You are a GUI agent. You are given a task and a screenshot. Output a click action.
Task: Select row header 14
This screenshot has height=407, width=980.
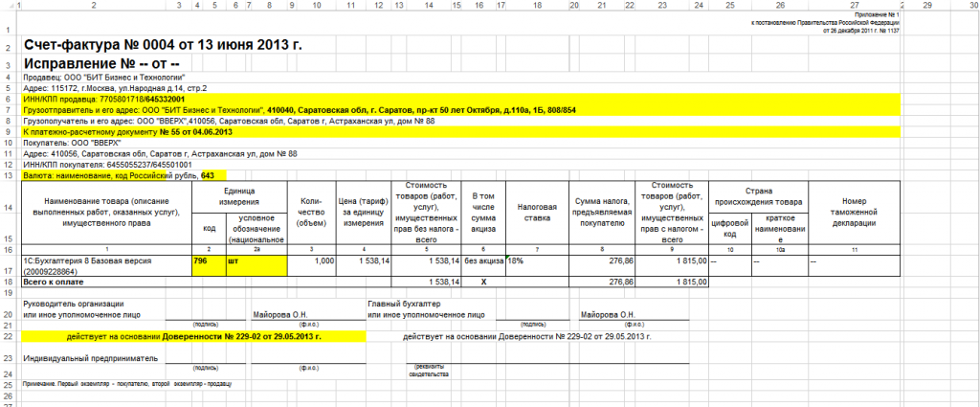pos(8,206)
